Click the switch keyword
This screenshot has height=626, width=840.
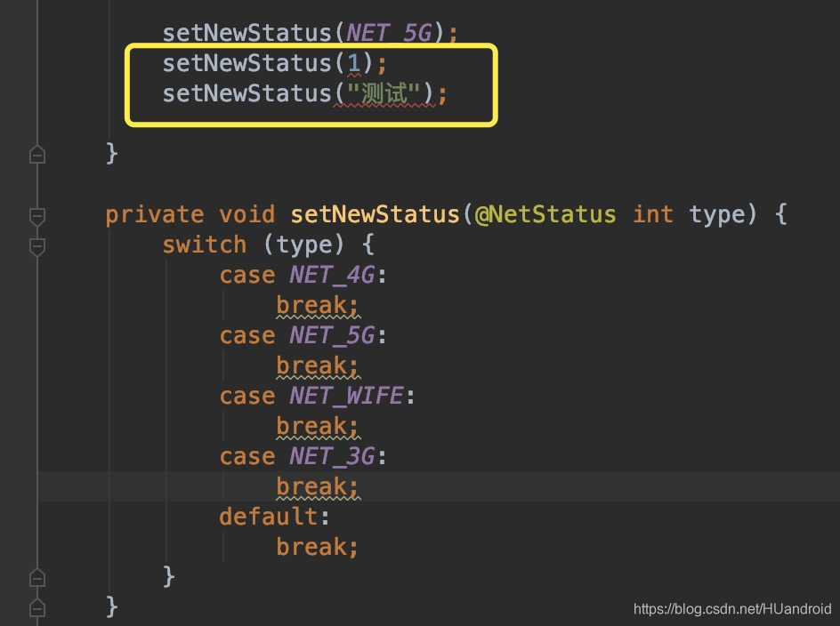point(205,245)
